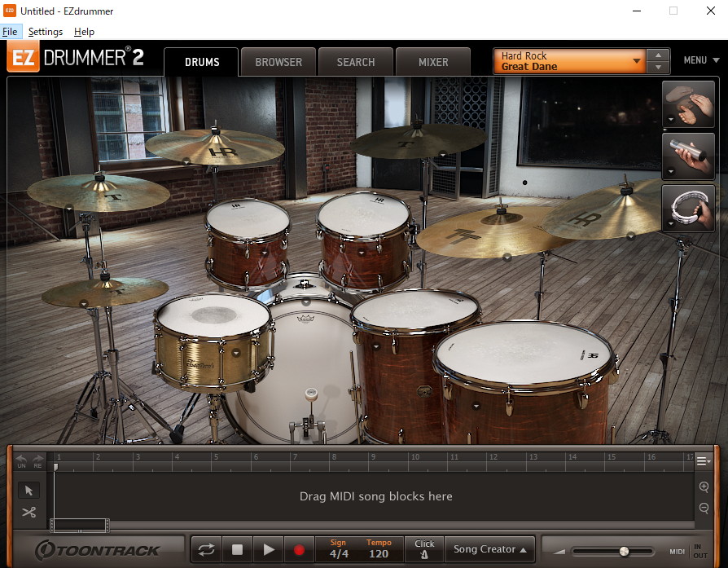Screen dimensions: 728x568
Task: Select the scissors cut tool
Action: coord(29,513)
